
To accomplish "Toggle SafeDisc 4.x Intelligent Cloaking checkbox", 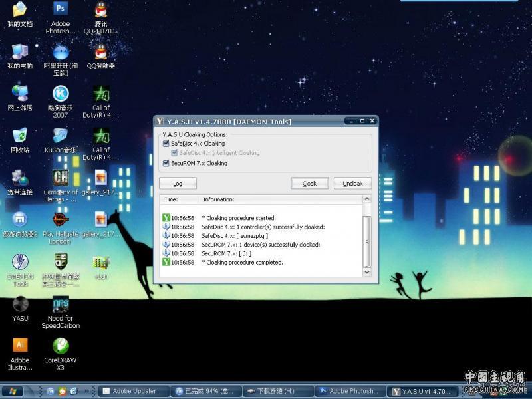I will [x=174, y=153].
